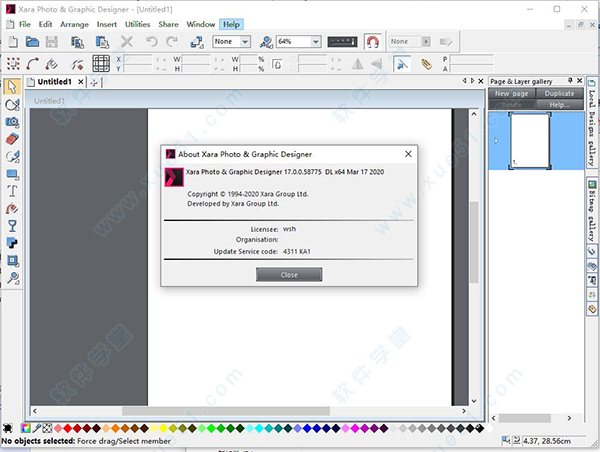The width and height of the screenshot is (600, 452).
Task: Select the Zoom magnifier tool
Action: 13,278
